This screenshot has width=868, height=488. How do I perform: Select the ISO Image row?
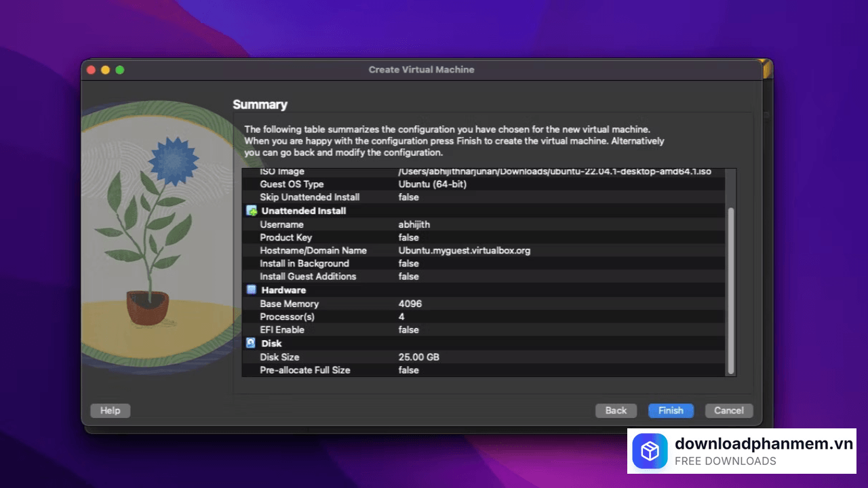tap(407, 171)
